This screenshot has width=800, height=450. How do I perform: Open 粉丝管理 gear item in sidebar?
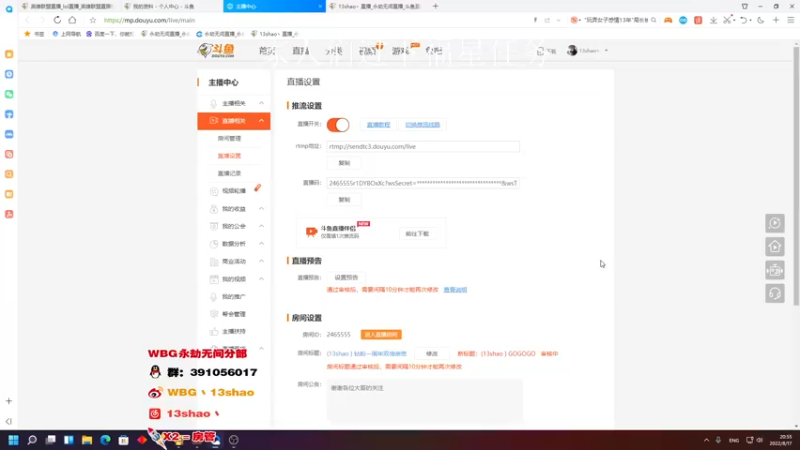click(x=234, y=314)
